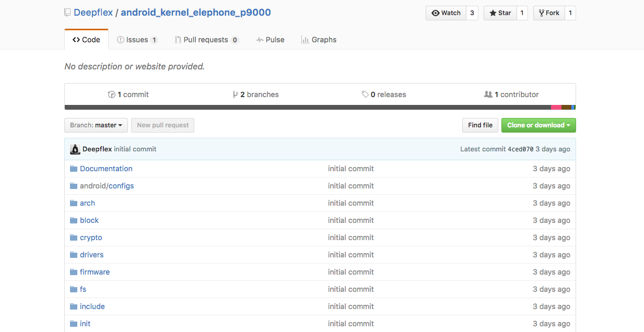
Task: Click the folder icon beside arch
Action: click(74, 203)
